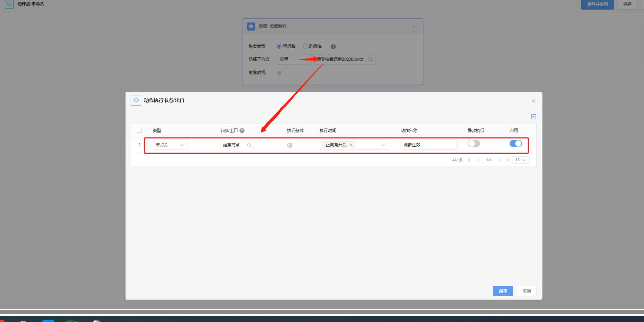This screenshot has height=322, width=644.
Task: Tick the select-all checkbox in table header
Action: (x=140, y=131)
